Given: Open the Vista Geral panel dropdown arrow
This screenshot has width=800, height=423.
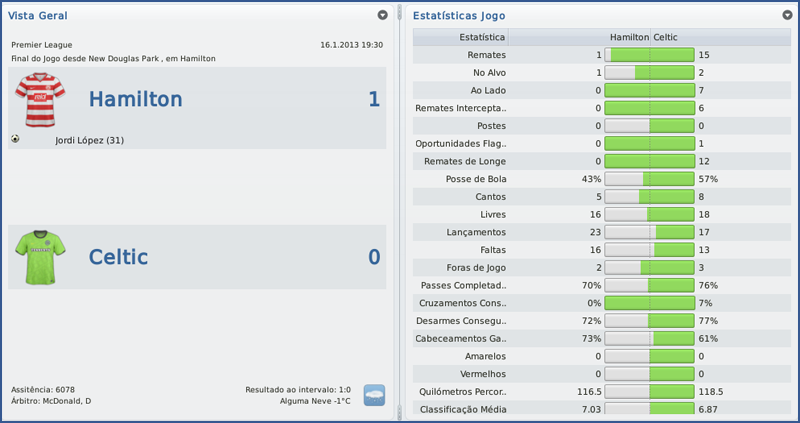Looking at the screenshot, I should [383, 16].
